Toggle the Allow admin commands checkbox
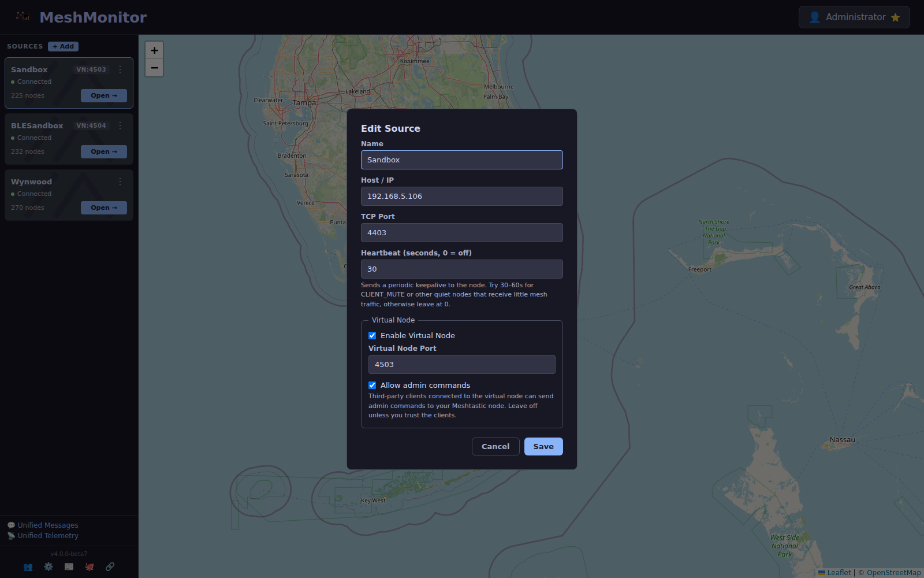 tap(372, 386)
